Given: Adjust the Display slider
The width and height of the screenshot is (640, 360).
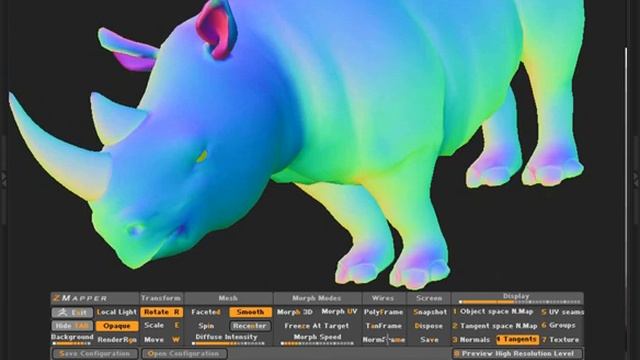Looking at the screenshot, I should pos(519,302).
